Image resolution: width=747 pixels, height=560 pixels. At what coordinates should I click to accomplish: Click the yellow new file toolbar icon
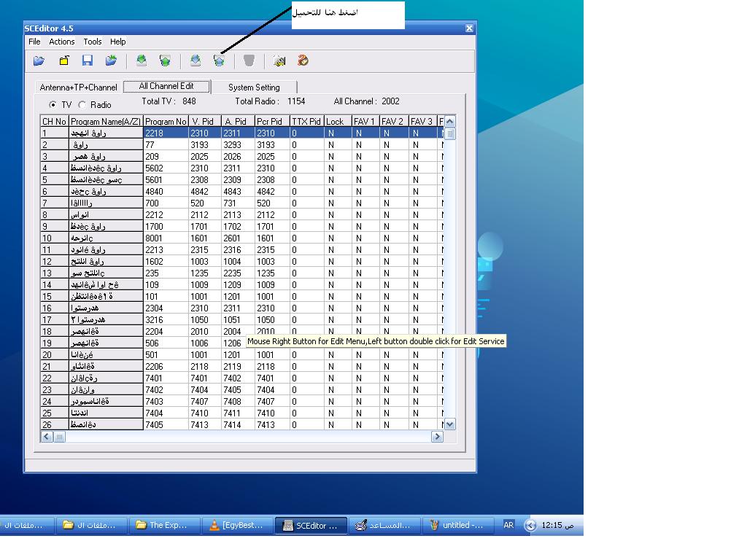64,61
